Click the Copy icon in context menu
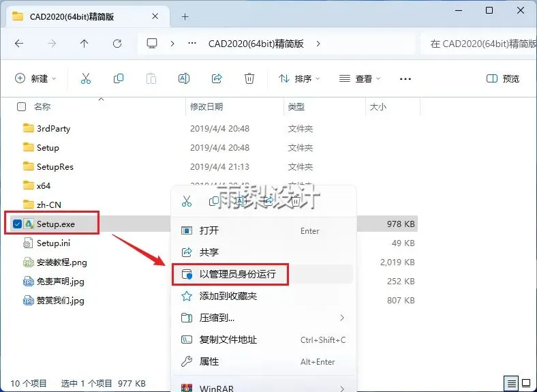 tap(214, 201)
